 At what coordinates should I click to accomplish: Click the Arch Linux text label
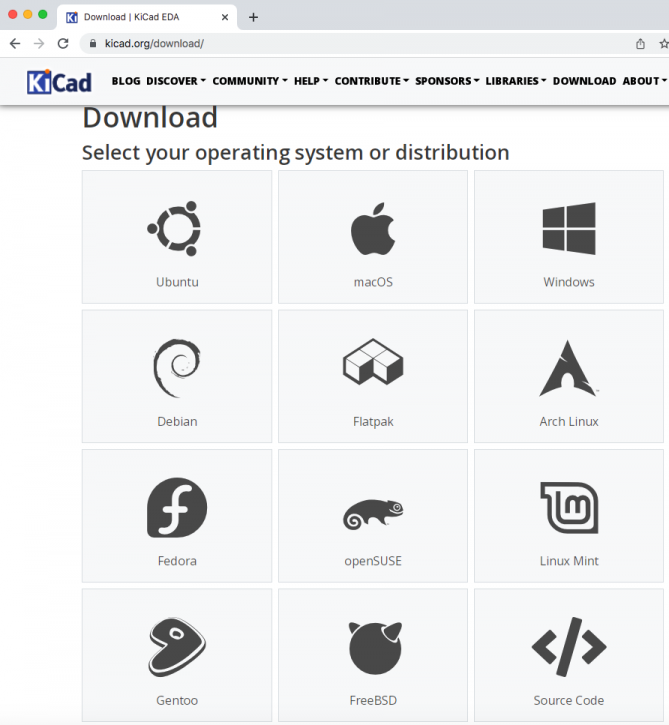[569, 422]
